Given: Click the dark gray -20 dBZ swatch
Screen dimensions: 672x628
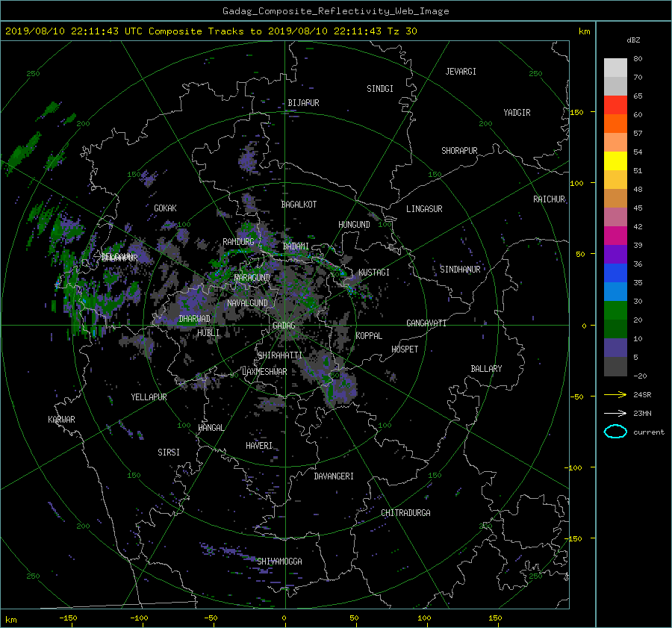Looking at the screenshot, I should tap(615, 366).
